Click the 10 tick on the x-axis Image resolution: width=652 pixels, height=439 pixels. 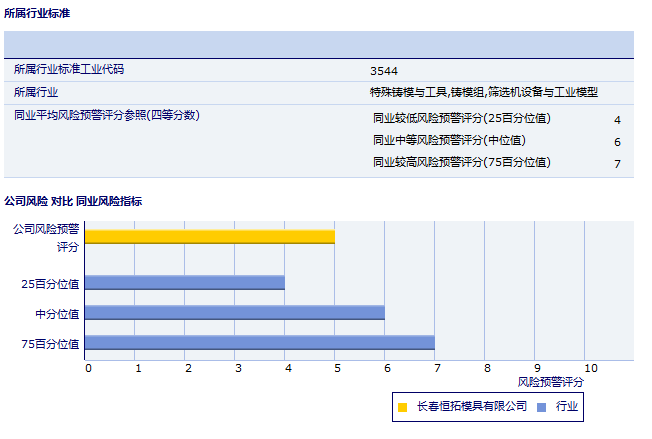590,368
